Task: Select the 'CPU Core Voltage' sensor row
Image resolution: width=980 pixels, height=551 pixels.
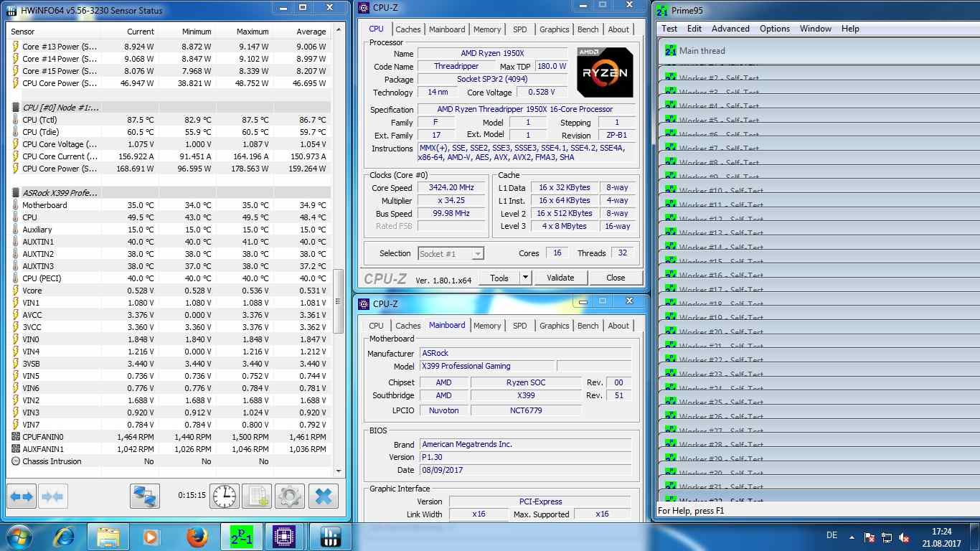Action: 169,144
